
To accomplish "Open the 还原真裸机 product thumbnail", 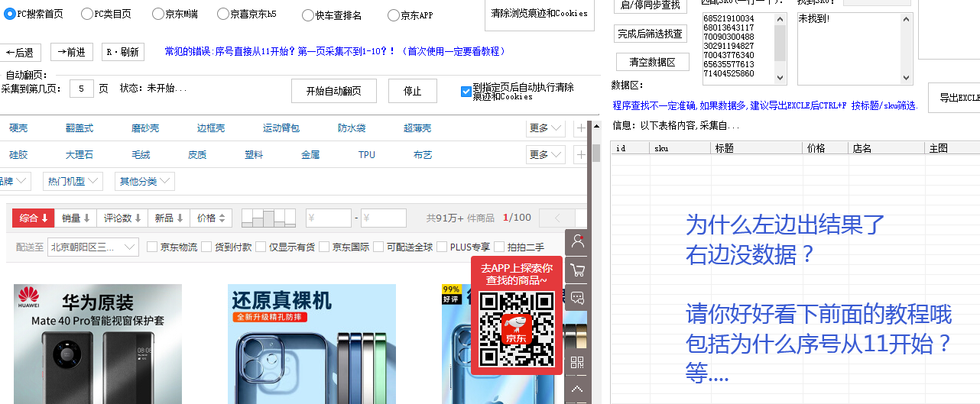I will click(312, 344).
